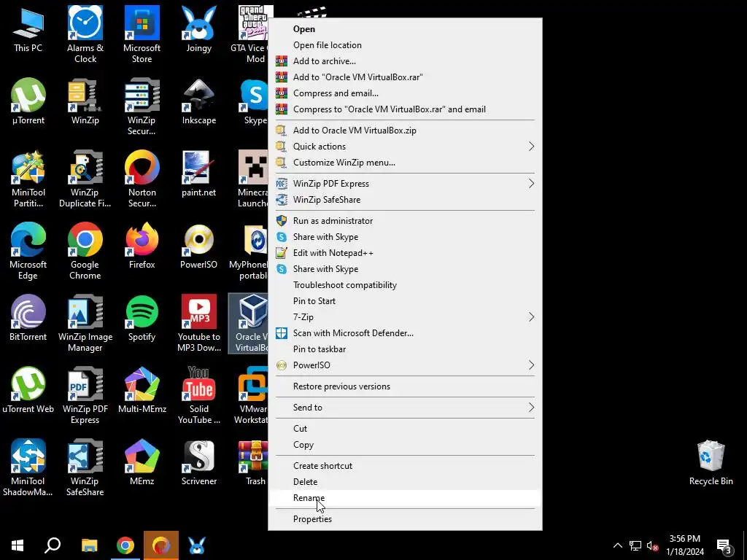Choose WinZip SafeShare in context menu

pyautogui.click(x=405, y=200)
